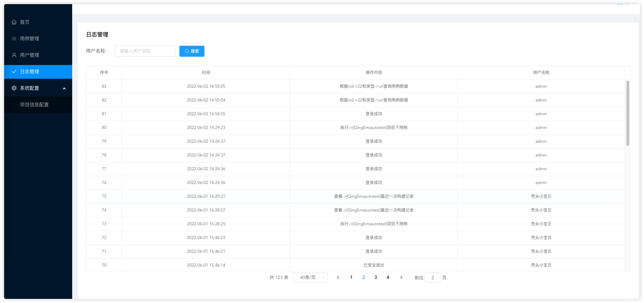The image size is (644, 303).
Task: Click 查看->[QingEmsautotest]最近一次构建记录 in row 74
Action: pos(374,210)
